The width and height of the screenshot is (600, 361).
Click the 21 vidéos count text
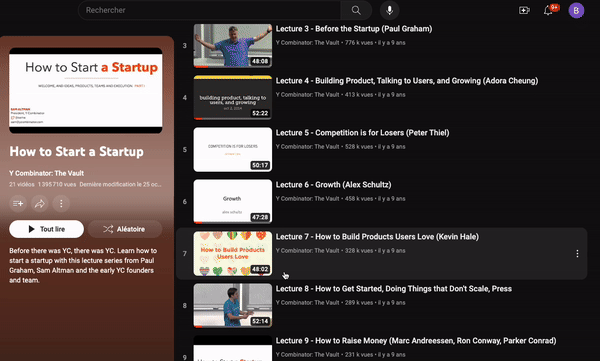pyautogui.click(x=22, y=184)
